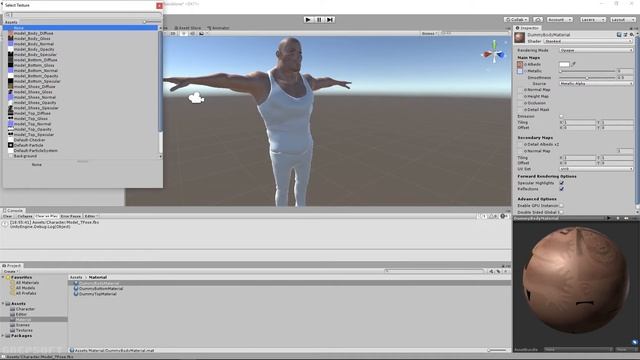Select the camera gizmo in scene
The width and height of the screenshot is (640, 360).
tap(196, 98)
